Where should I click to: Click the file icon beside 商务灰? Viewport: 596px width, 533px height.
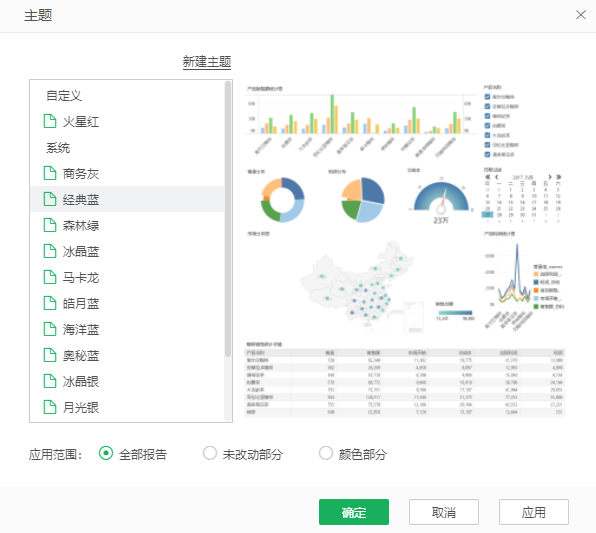click(50, 173)
